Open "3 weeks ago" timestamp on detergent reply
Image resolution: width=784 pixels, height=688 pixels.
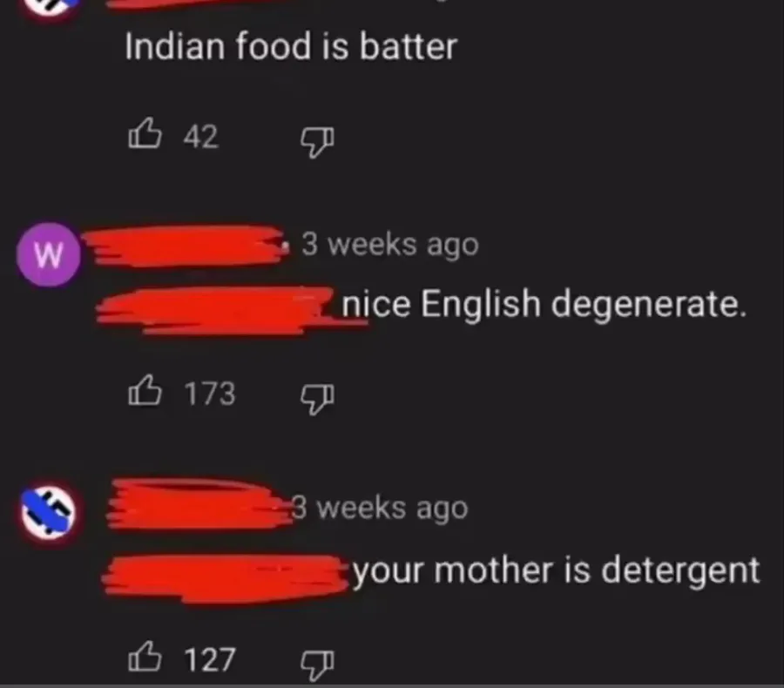coord(380,508)
